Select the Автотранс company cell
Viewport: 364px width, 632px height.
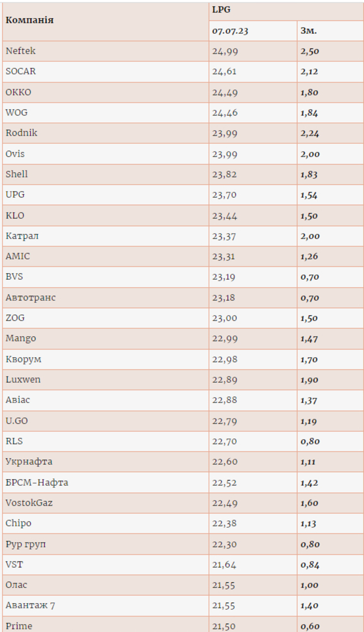[31, 297]
